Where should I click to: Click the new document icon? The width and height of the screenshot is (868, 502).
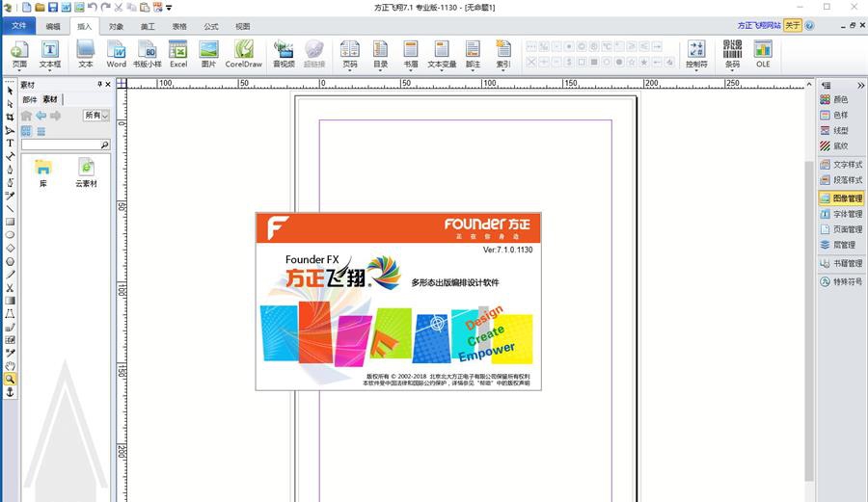[x=26, y=7]
